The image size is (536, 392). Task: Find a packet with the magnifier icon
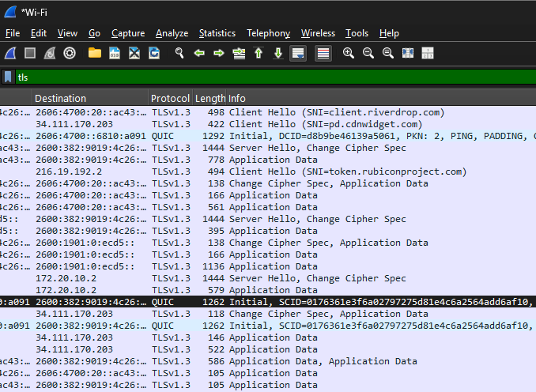[179, 53]
